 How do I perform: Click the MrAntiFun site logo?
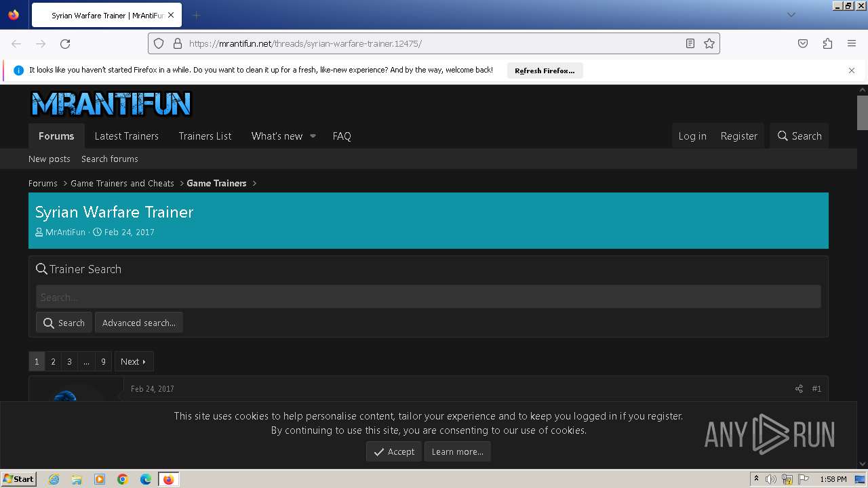click(x=111, y=104)
